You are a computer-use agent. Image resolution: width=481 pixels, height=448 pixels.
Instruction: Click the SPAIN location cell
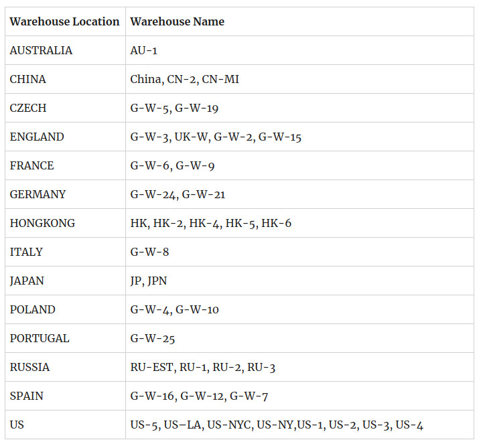tap(65, 396)
